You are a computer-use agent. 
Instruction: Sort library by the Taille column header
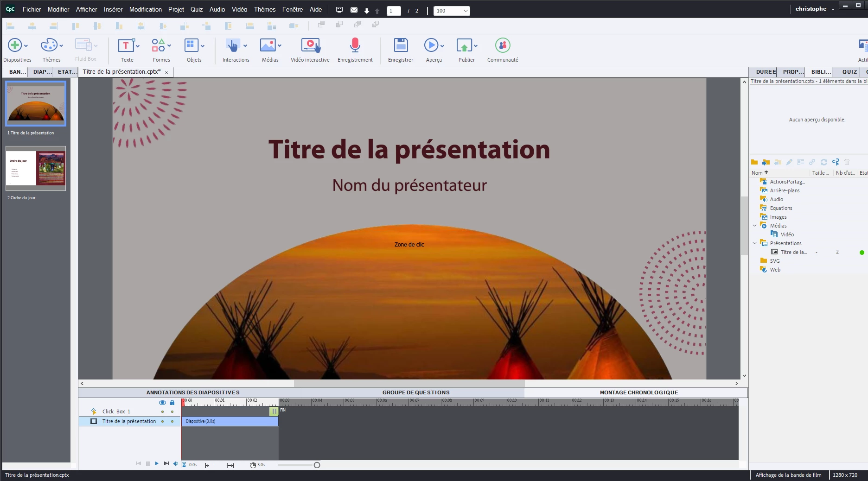[821, 173]
